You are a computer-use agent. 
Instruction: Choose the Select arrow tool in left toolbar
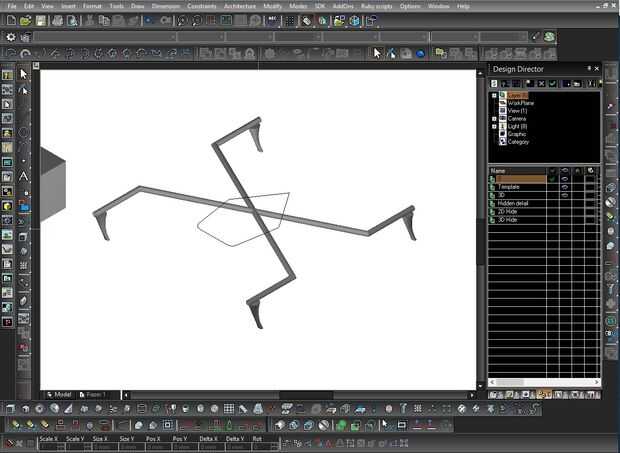tap(24, 74)
